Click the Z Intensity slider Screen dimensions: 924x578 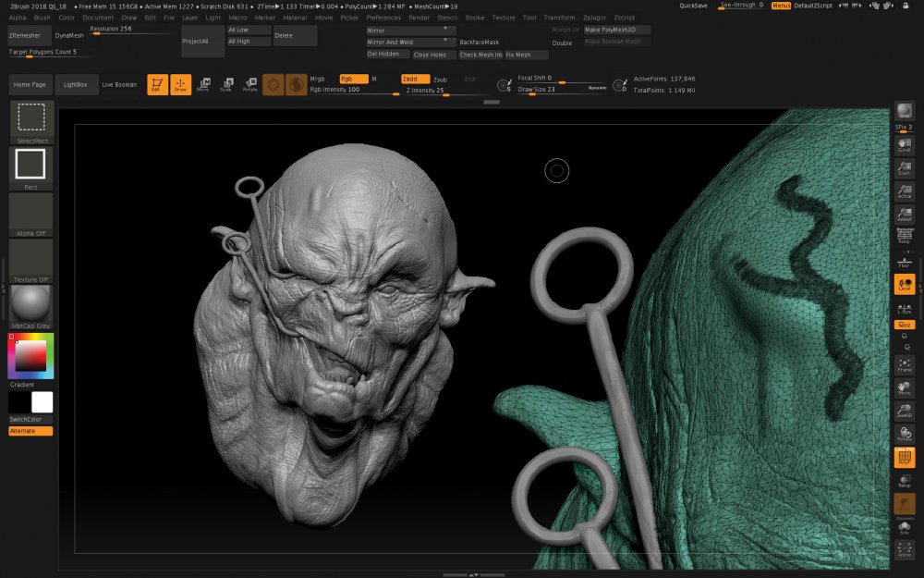point(446,91)
